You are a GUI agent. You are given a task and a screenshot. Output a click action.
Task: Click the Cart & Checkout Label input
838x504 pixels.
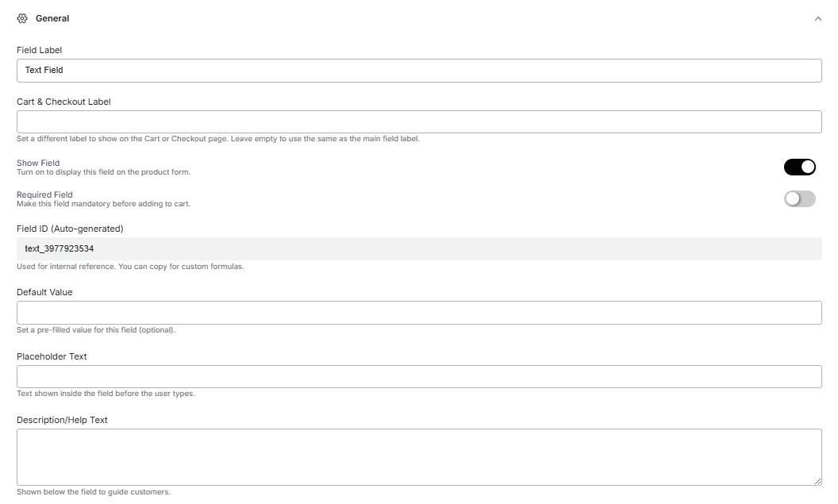point(418,121)
